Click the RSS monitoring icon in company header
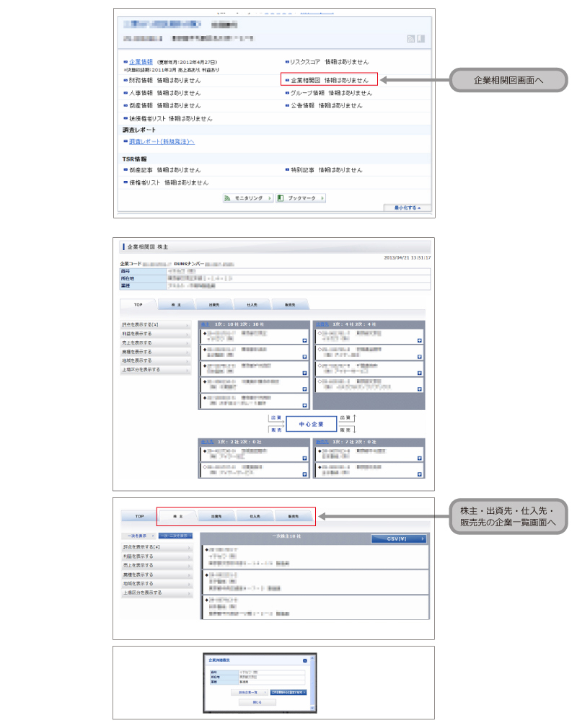577x728 pixels. click(410, 38)
